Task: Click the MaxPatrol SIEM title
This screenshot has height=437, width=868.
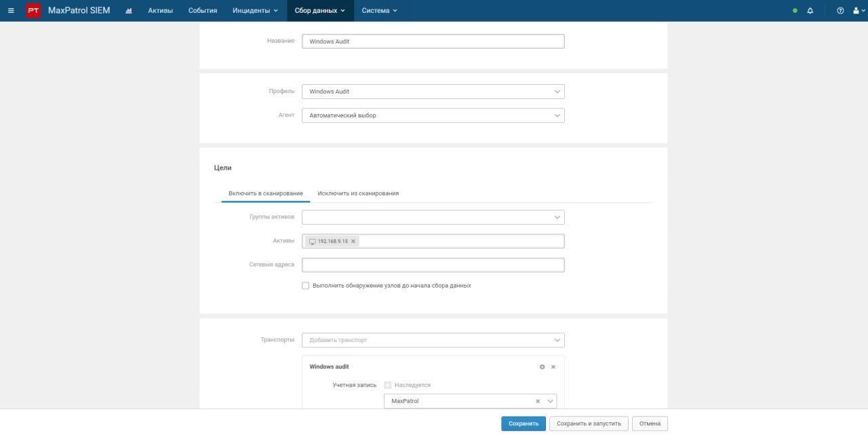Action: tap(79, 11)
